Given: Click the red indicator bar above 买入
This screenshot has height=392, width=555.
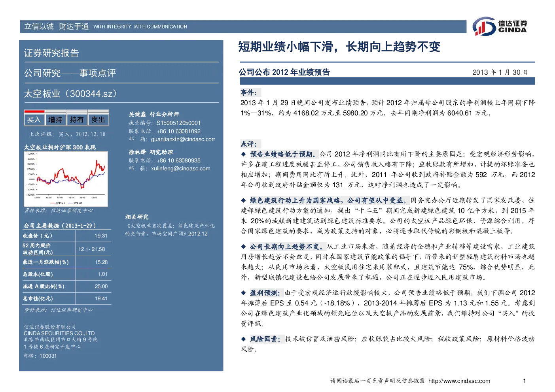Looking at the screenshot, I should point(34,111).
